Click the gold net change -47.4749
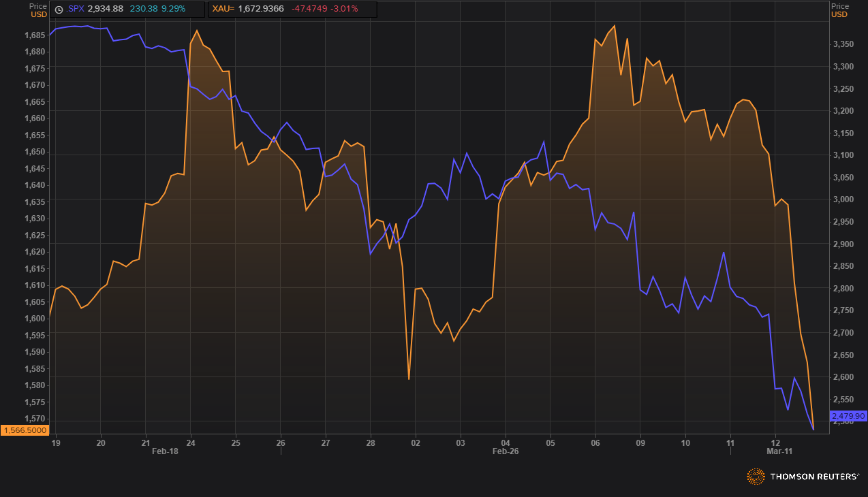868x497 pixels. (x=310, y=10)
